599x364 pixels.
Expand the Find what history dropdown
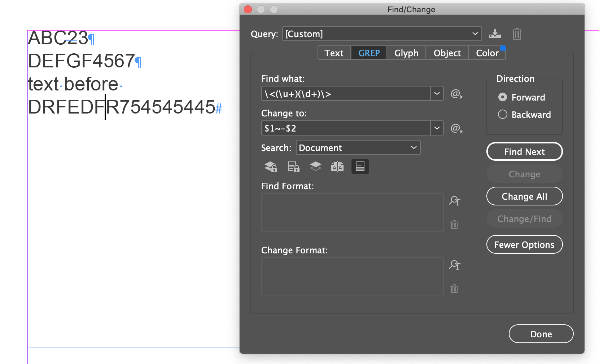[x=437, y=93]
